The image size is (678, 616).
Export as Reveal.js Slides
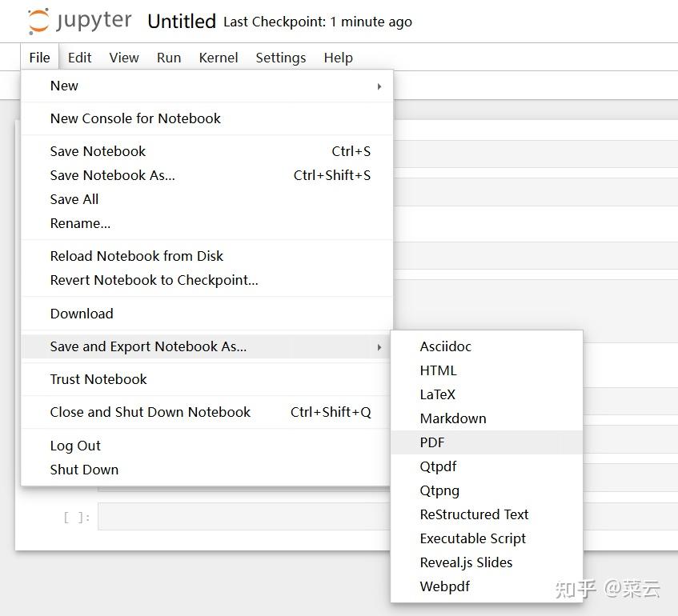(467, 562)
